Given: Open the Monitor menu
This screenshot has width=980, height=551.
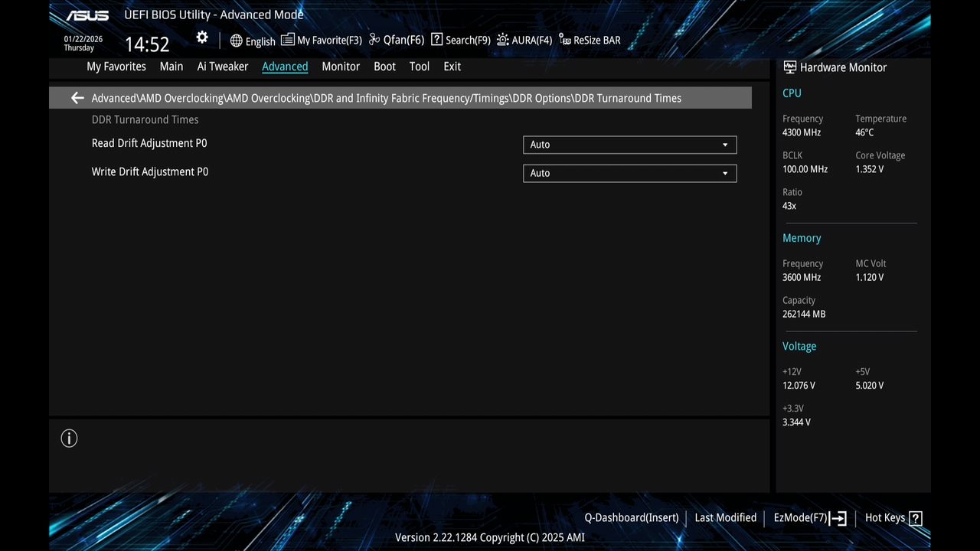Looking at the screenshot, I should pyautogui.click(x=340, y=67).
